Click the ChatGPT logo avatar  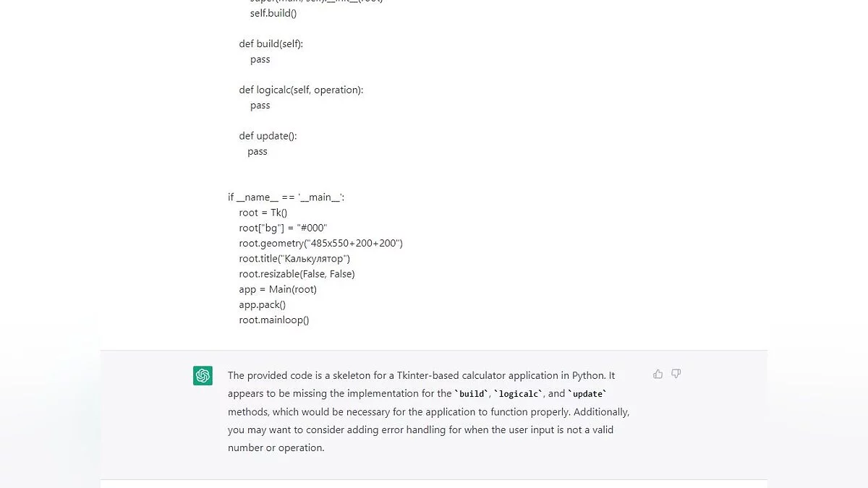pos(203,376)
